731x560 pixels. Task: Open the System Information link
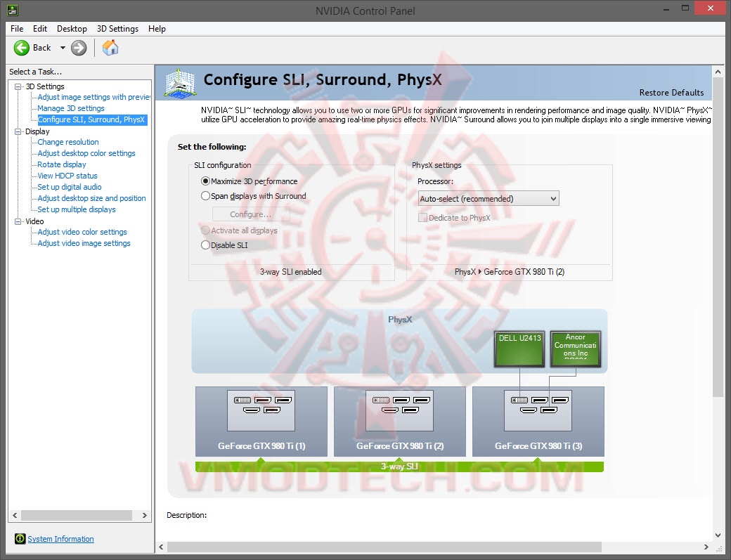coord(60,539)
